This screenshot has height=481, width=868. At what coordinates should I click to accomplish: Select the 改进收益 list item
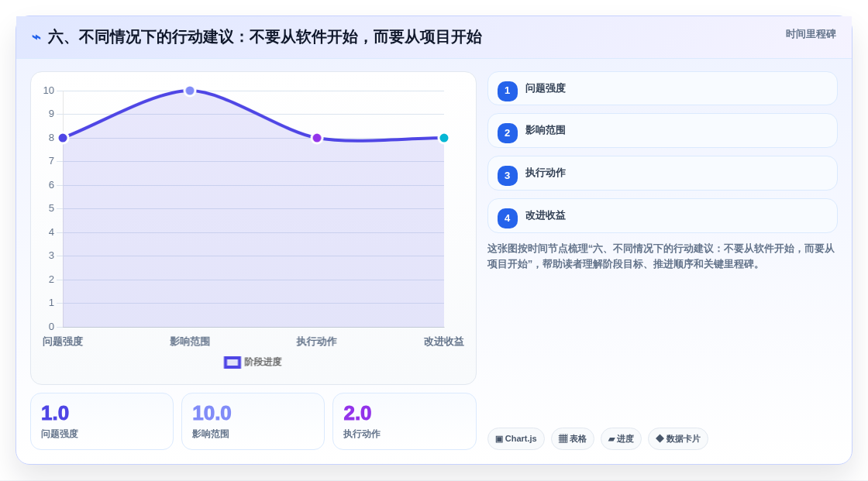click(x=662, y=216)
